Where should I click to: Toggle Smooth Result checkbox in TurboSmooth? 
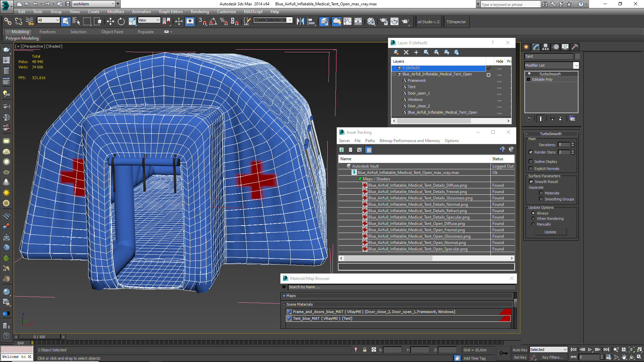531,182
